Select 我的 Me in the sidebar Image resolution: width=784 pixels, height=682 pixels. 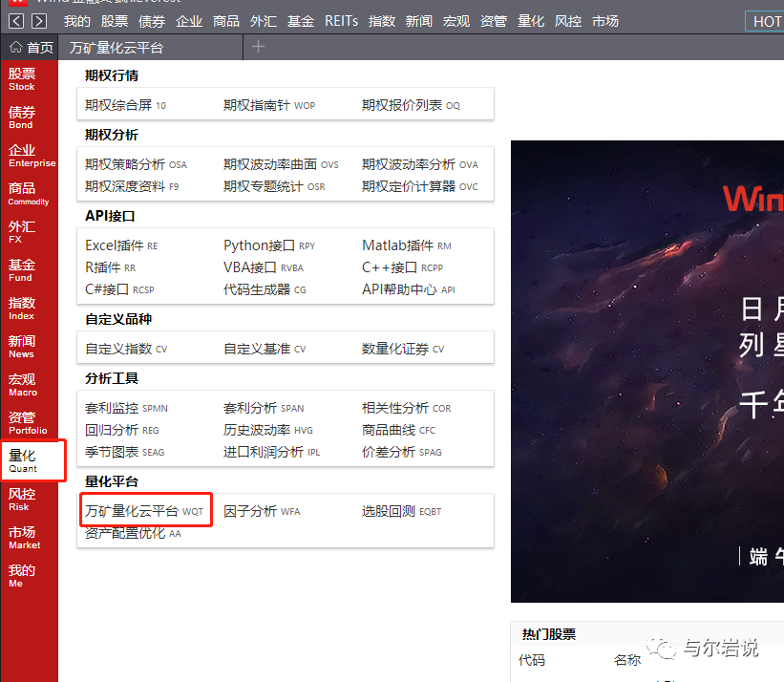coord(22,576)
